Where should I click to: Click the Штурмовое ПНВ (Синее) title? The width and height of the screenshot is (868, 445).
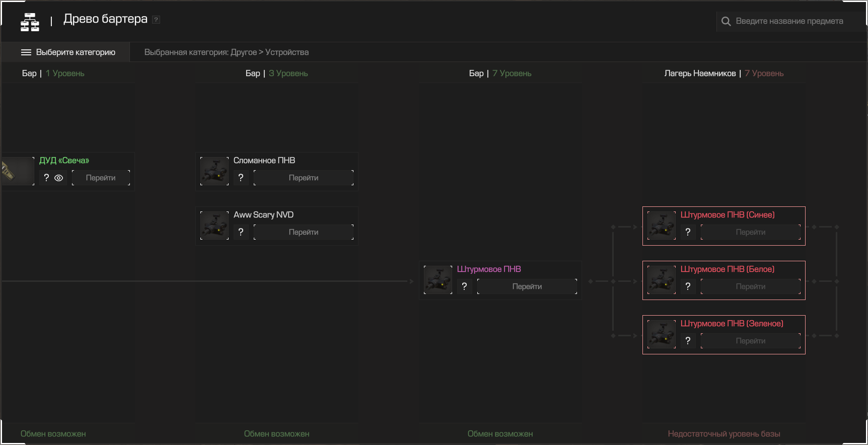click(728, 215)
